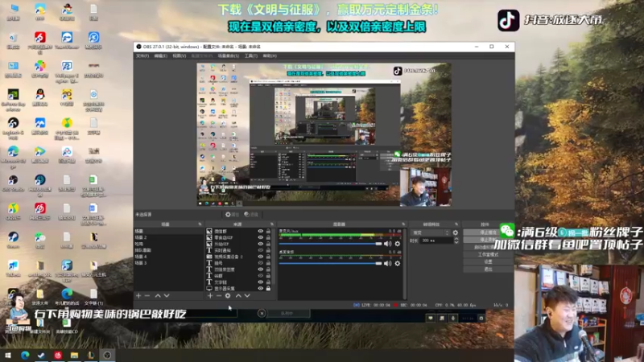Remove selected scene with minus icon
644x362 pixels.
click(x=147, y=295)
